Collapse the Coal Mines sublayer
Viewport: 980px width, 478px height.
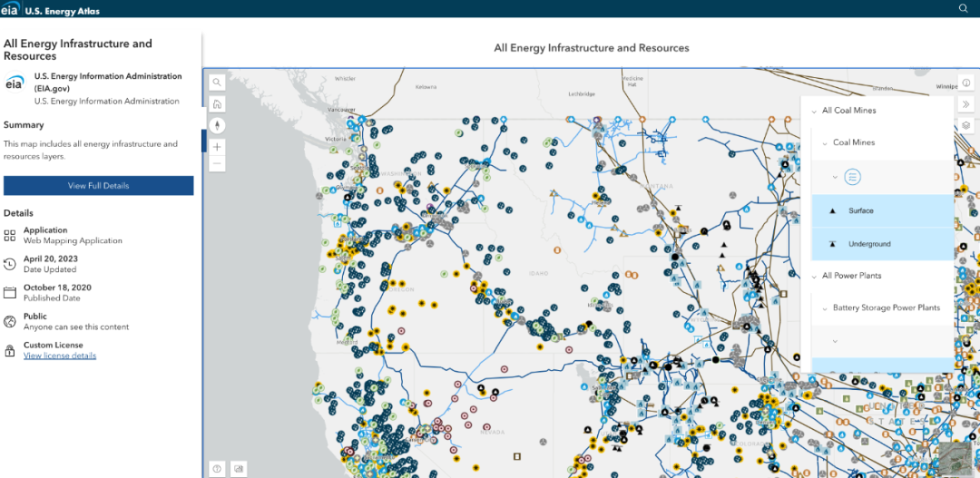click(825, 143)
